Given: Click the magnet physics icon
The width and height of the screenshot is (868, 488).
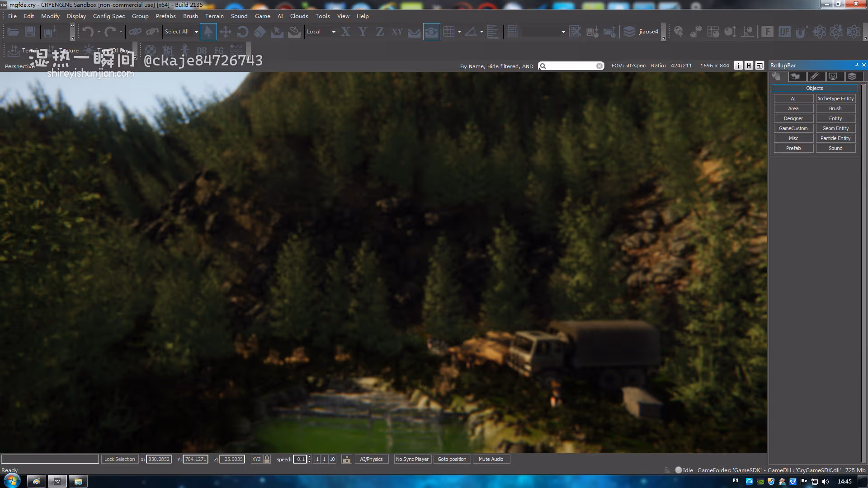Looking at the screenshot, I should 802,32.
